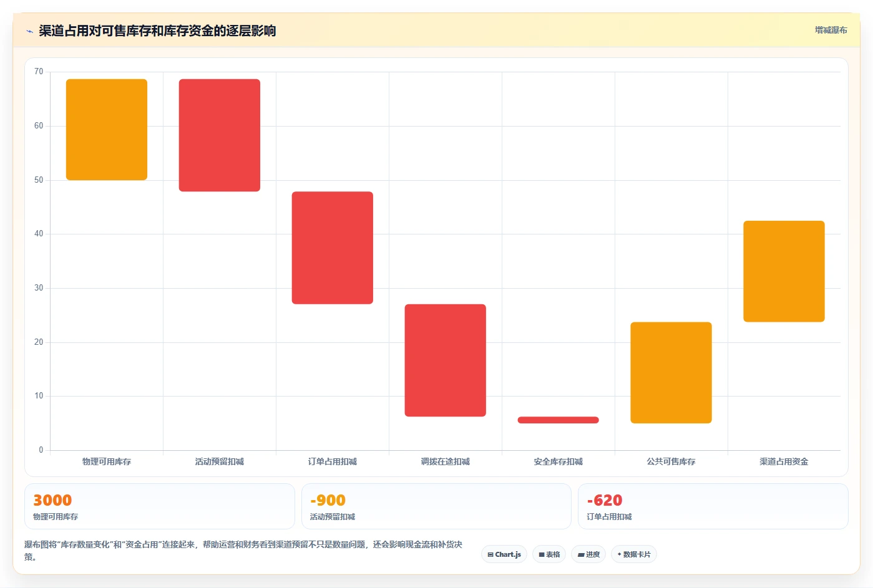Click the 活动预留扣减 x-axis label
Screen dimensions: 873x588
coord(220,461)
